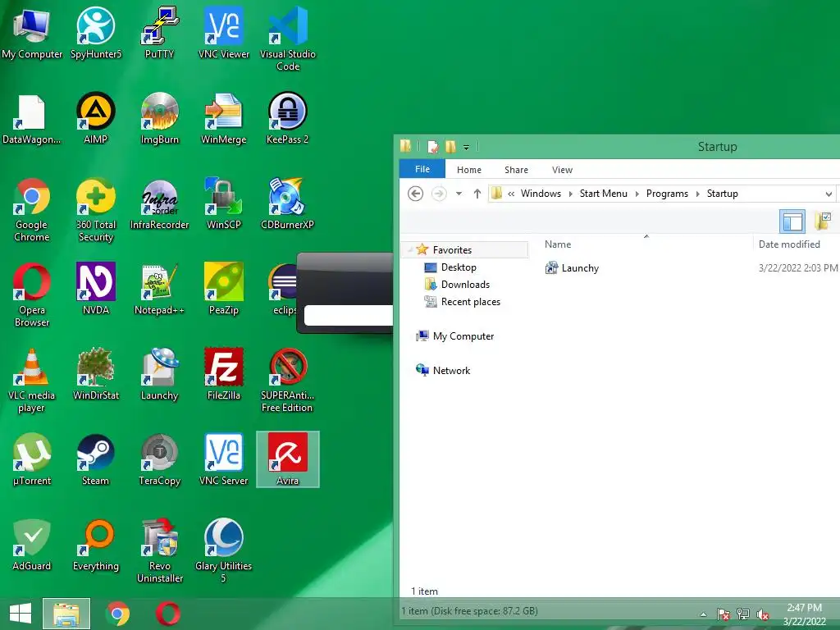Select Network in navigation pane
This screenshot has width=840, height=630.
click(443, 370)
